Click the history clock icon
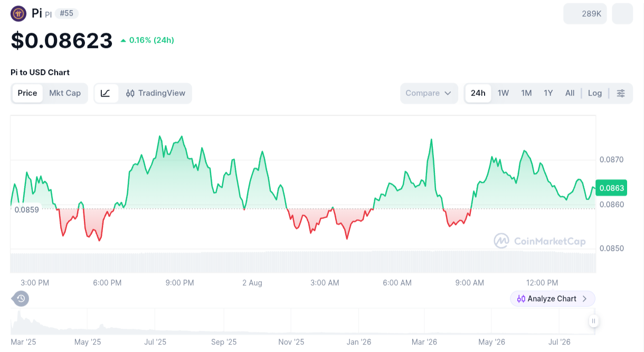 tap(21, 299)
